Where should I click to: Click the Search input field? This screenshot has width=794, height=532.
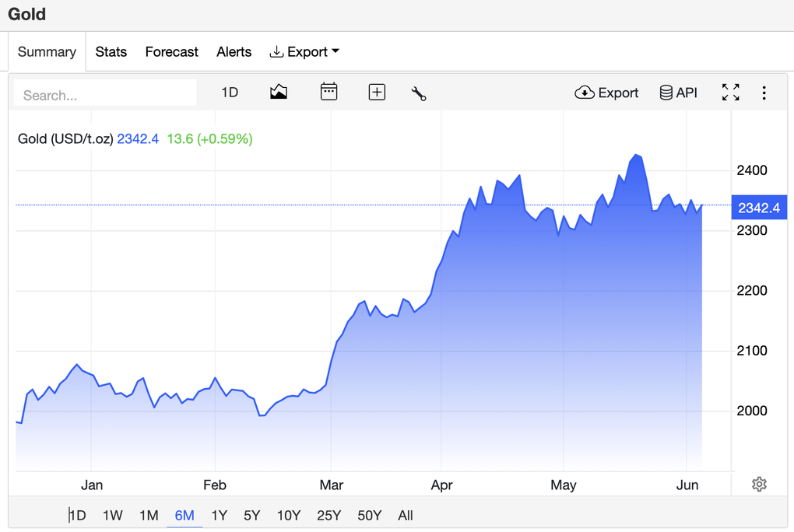pos(105,95)
